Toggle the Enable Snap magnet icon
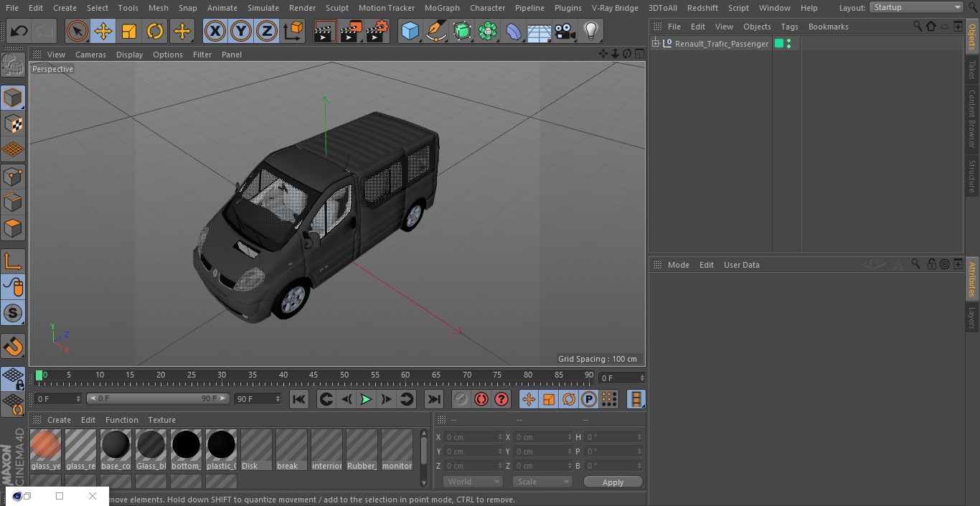The image size is (980, 506). [x=13, y=347]
